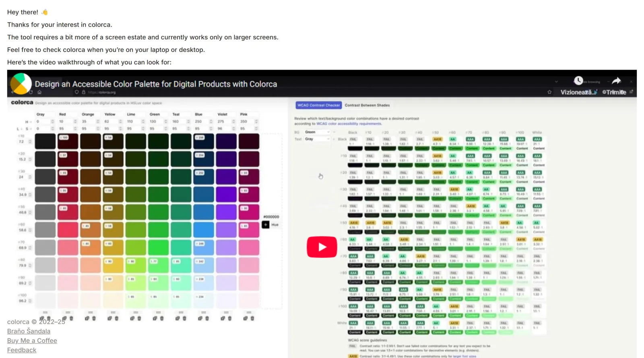Click the Share arrow icon on the video
Screen dimensions: 644x358
coord(616,81)
